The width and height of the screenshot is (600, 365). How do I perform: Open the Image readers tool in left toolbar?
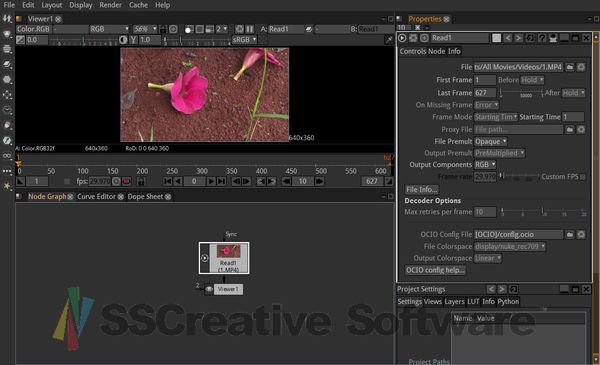point(7,19)
